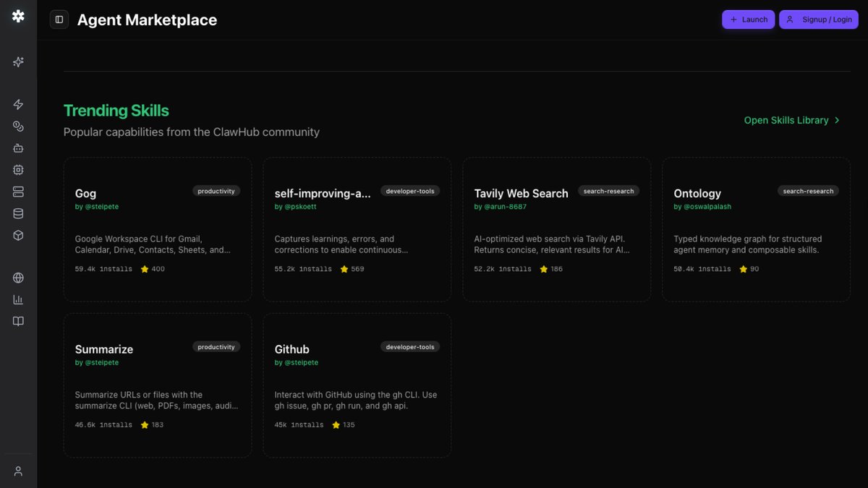Click the Trending Skills heading
The image size is (868, 488).
(x=116, y=111)
